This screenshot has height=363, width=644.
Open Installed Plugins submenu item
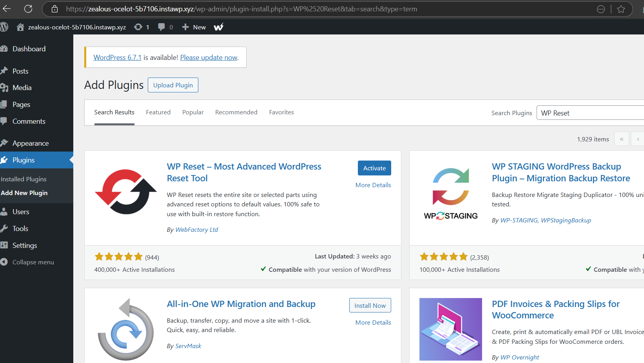pyautogui.click(x=24, y=179)
